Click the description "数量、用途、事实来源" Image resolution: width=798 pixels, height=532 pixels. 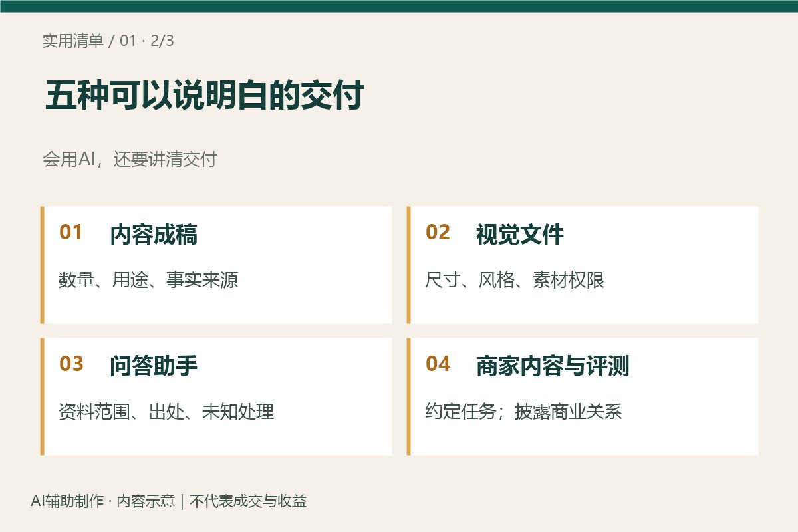(148, 280)
